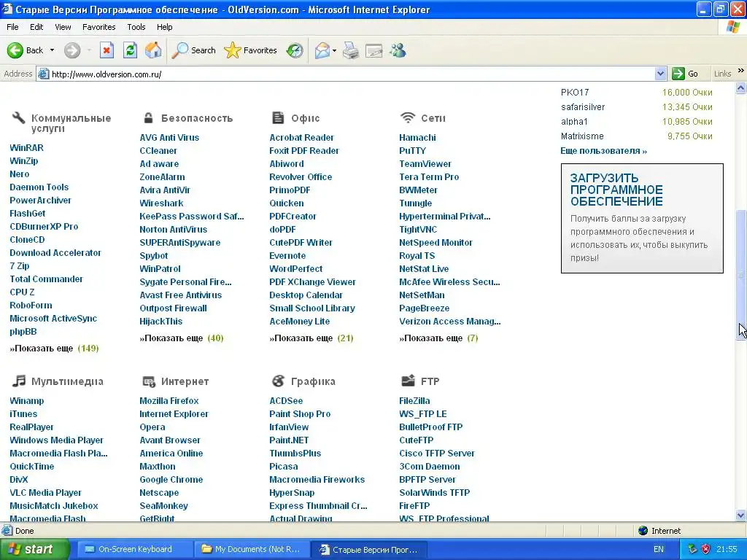Viewport: 747px width, 560px height.
Task: Open the Total Commander link
Action: click(x=46, y=279)
